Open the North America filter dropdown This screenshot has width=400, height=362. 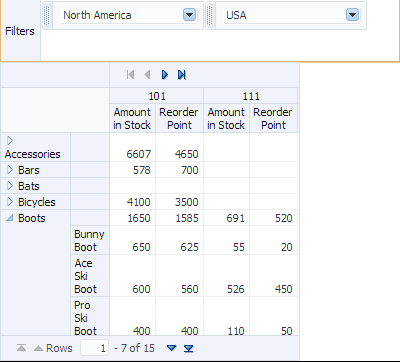click(x=189, y=15)
